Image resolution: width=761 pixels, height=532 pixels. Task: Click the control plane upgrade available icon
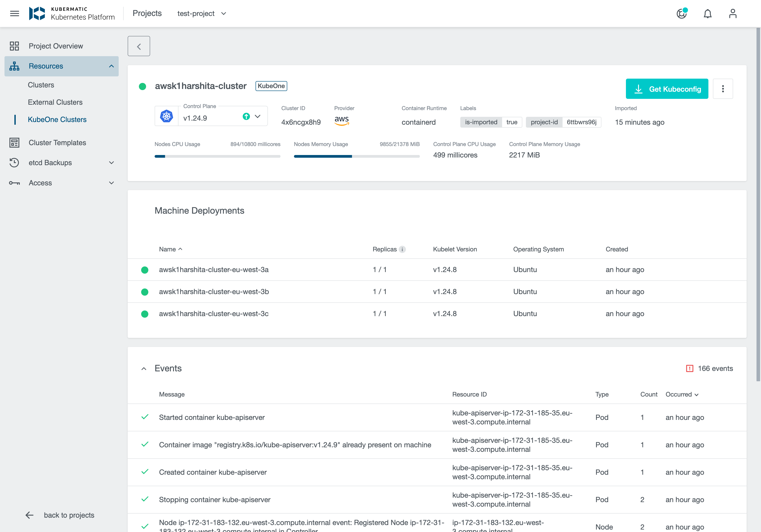[x=246, y=117]
